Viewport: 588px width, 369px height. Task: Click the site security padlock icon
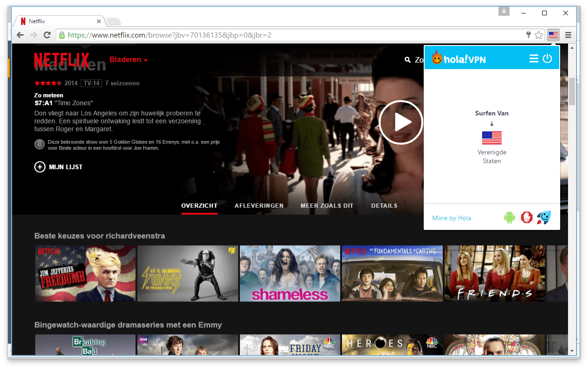pyautogui.click(x=61, y=35)
